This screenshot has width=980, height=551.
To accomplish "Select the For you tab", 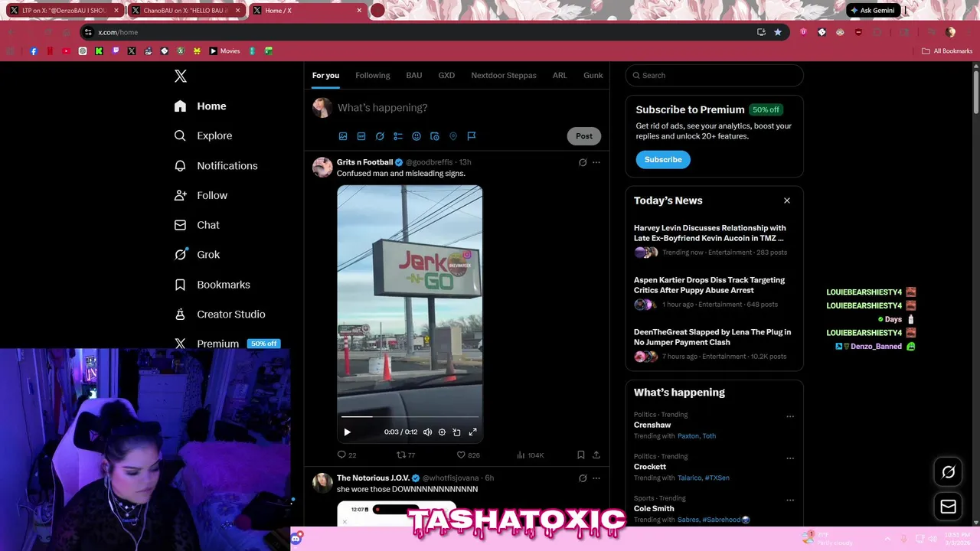I will (x=325, y=75).
